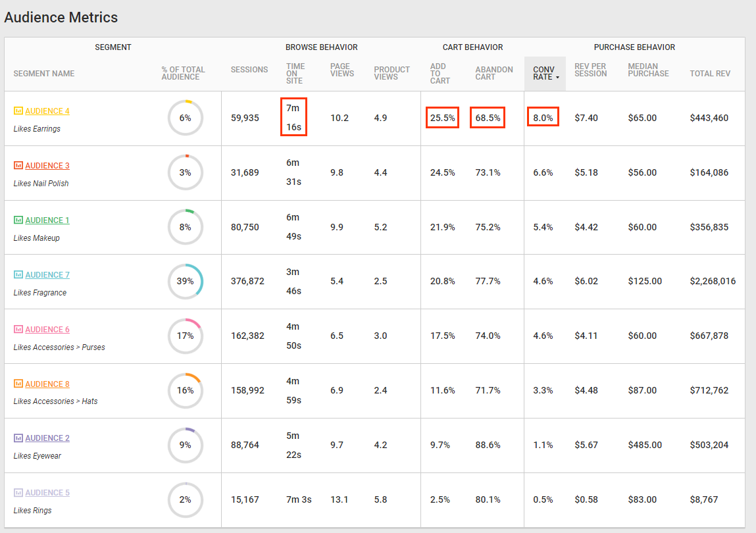756x533 pixels.
Task: Select the 'Likes Makeup' description text
Action: [37, 238]
